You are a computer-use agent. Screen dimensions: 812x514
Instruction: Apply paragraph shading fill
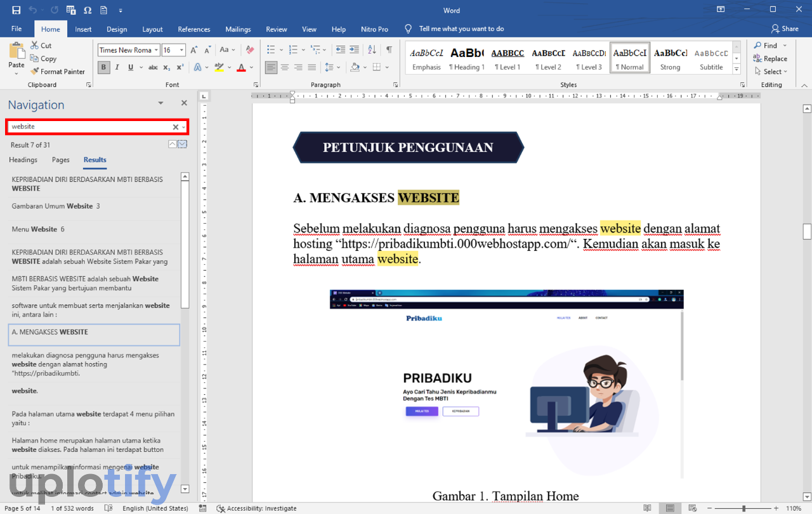[x=354, y=67]
